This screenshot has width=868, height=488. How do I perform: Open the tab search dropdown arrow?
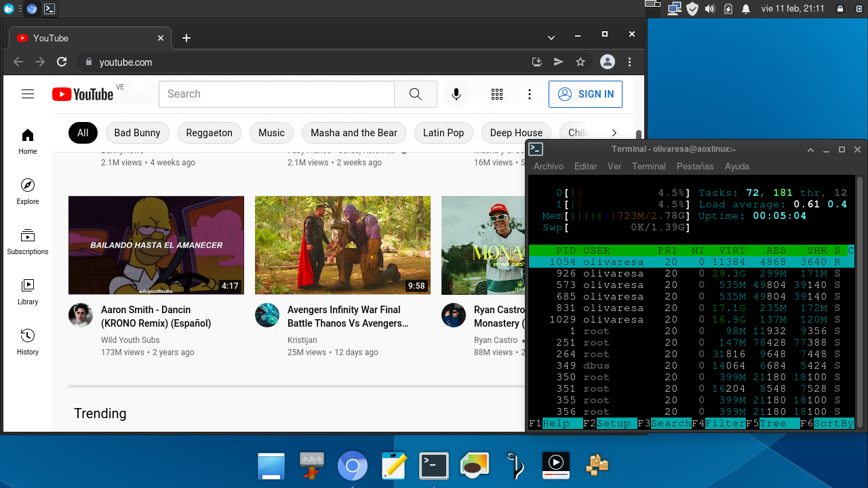551,37
